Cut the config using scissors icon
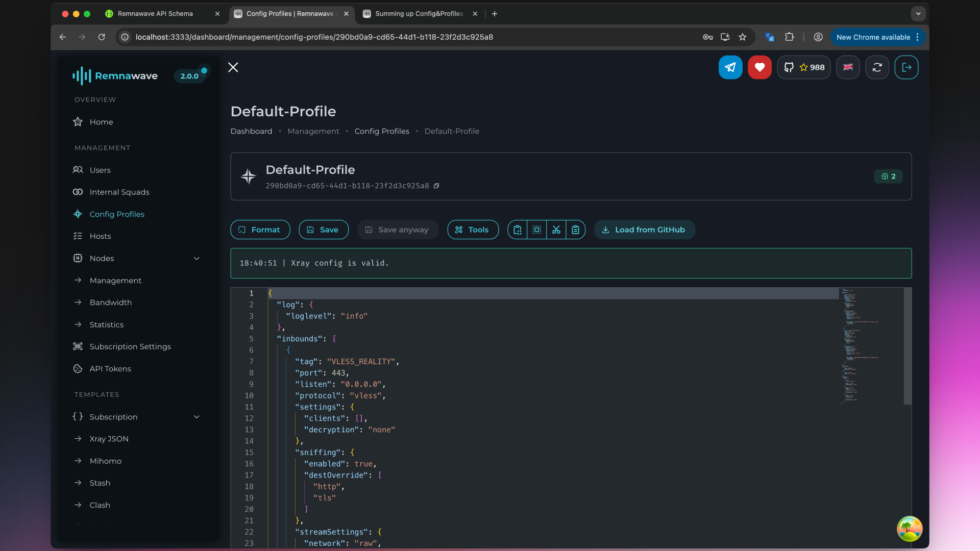This screenshot has height=551, width=980. (556, 230)
